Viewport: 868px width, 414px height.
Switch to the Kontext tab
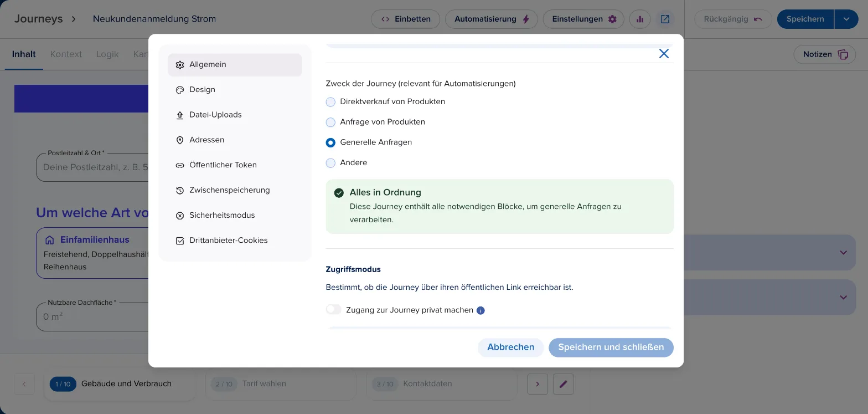66,54
